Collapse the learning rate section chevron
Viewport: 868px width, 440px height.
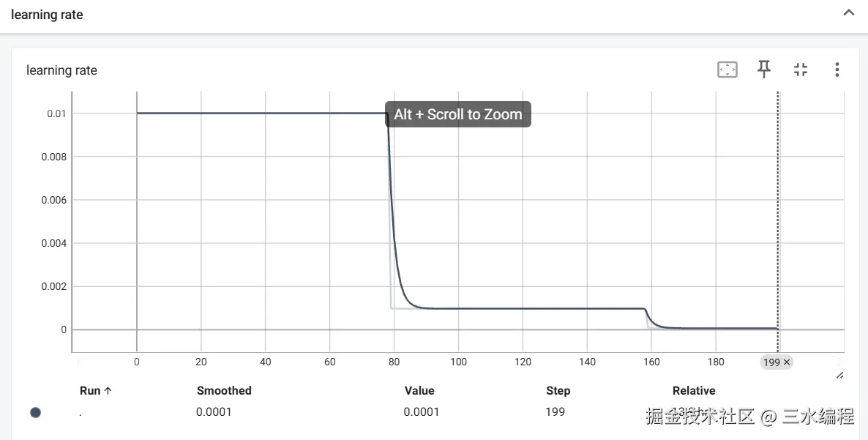tap(849, 13)
